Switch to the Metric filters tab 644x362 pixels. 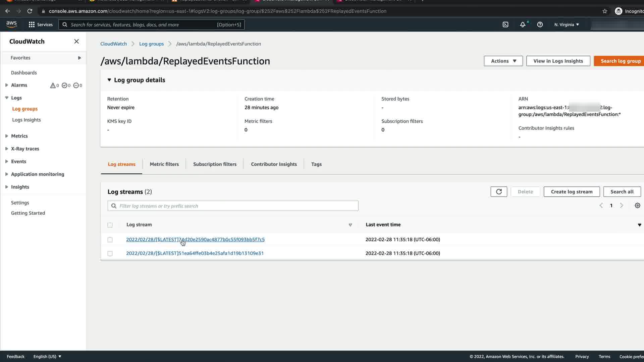point(164,164)
